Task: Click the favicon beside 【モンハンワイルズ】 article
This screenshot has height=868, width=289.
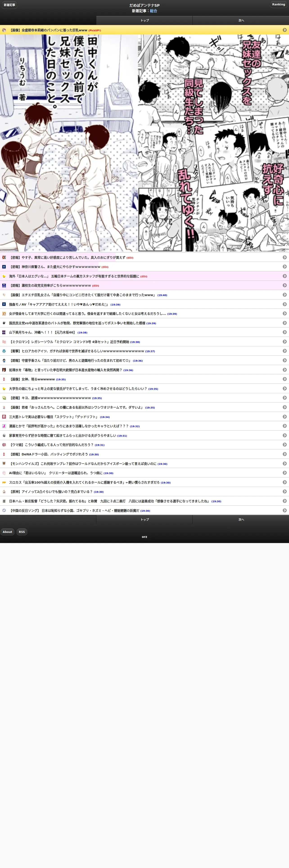Action: (x=4, y=464)
